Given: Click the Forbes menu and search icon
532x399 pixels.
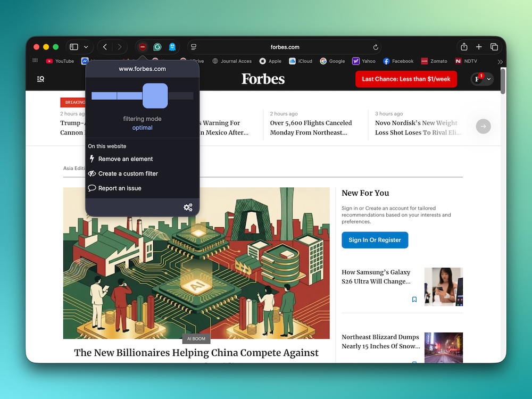Looking at the screenshot, I should [40, 79].
